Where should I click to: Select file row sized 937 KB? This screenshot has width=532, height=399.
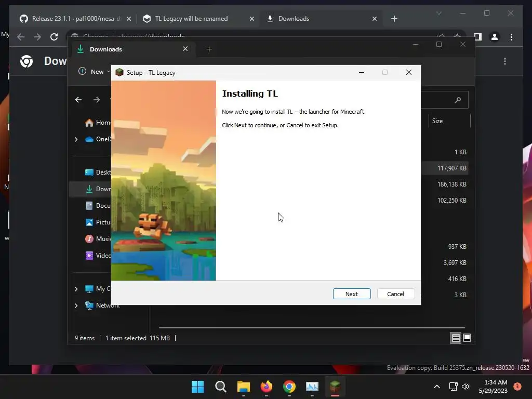[x=445, y=247]
